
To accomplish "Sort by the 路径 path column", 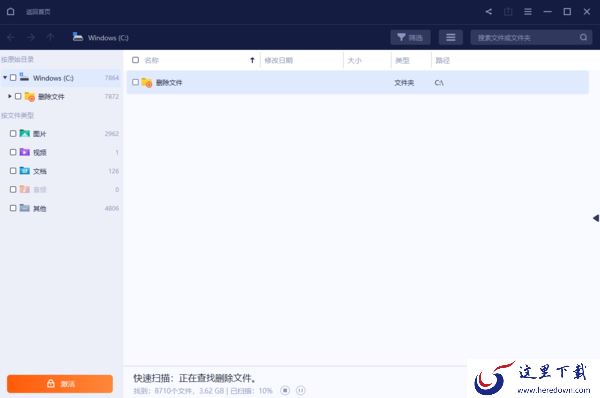I will click(x=442, y=60).
